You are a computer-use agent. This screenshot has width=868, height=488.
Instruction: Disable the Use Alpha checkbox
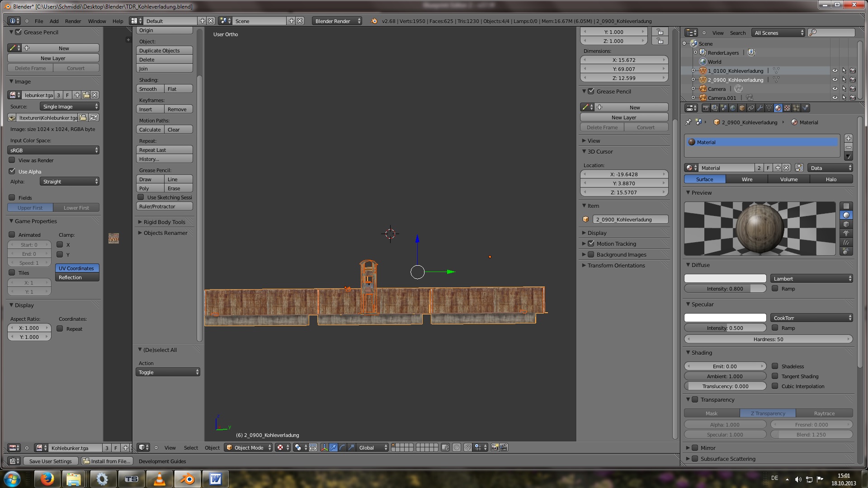tap(12, 171)
